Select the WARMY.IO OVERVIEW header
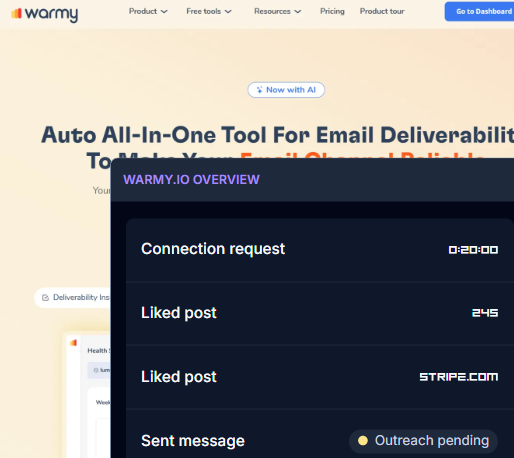 coord(191,180)
